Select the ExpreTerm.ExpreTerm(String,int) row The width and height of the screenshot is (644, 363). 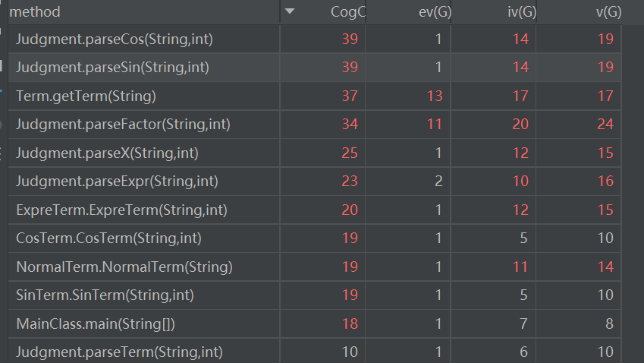(x=315, y=210)
